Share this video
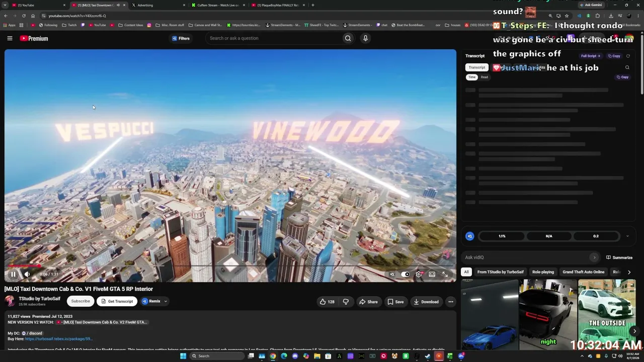The width and height of the screenshot is (644, 362). point(368,302)
